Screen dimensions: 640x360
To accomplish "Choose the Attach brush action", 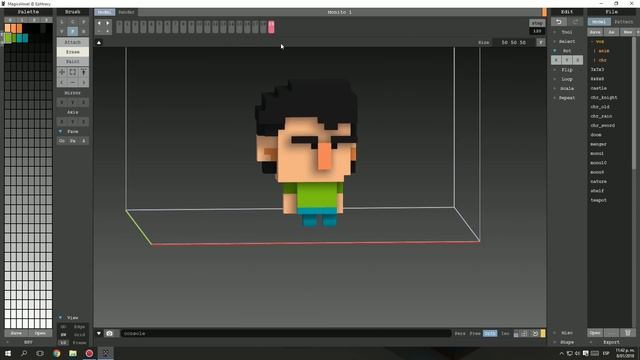I will (x=73, y=42).
